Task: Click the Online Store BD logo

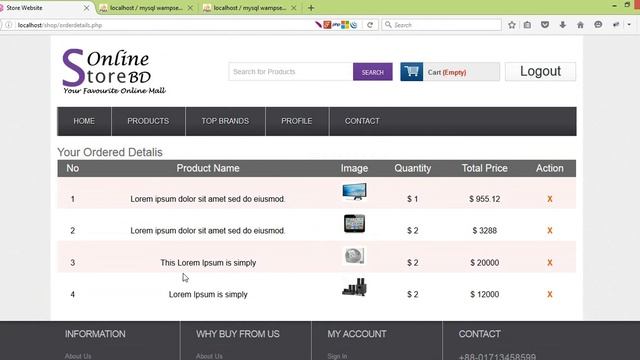Action: [x=113, y=71]
